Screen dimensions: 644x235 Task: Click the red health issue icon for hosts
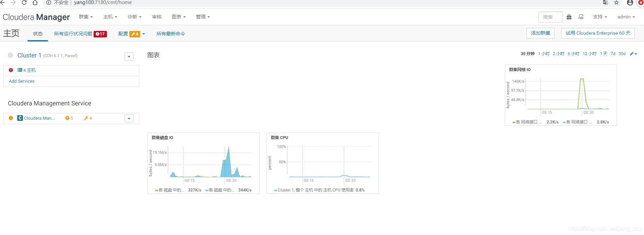click(x=11, y=70)
